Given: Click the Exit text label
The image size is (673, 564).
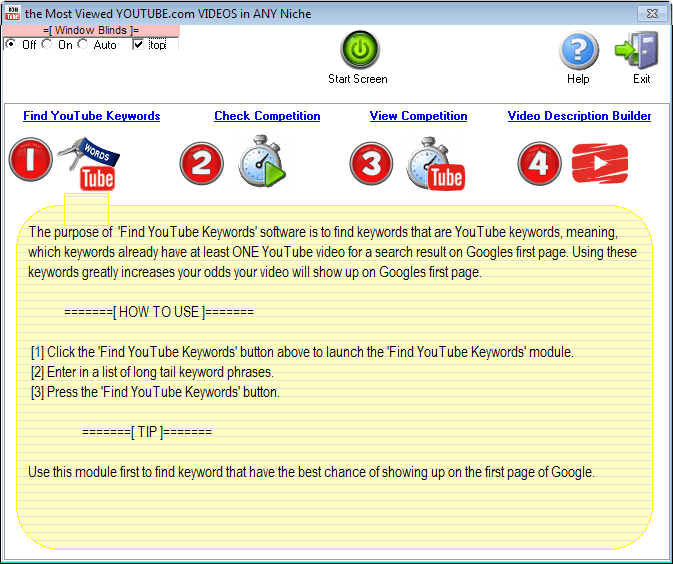Looking at the screenshot, I should [x=642, y=79].
